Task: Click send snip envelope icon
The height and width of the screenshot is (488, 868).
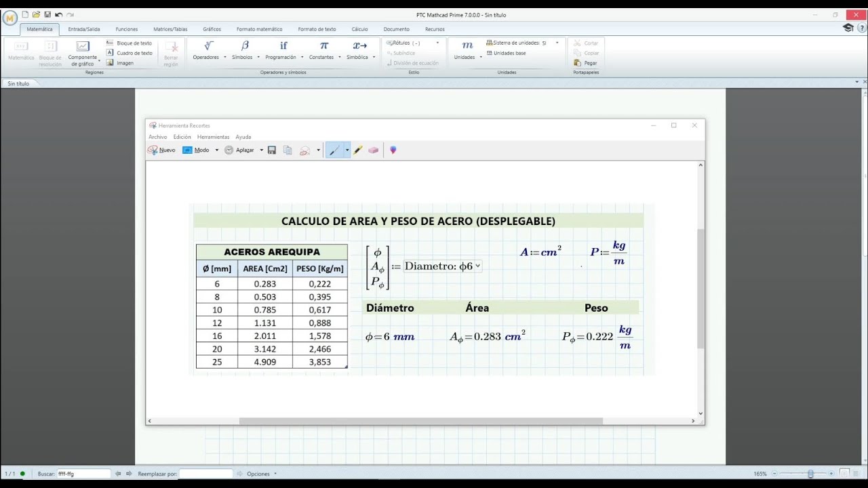Action: 305,150
